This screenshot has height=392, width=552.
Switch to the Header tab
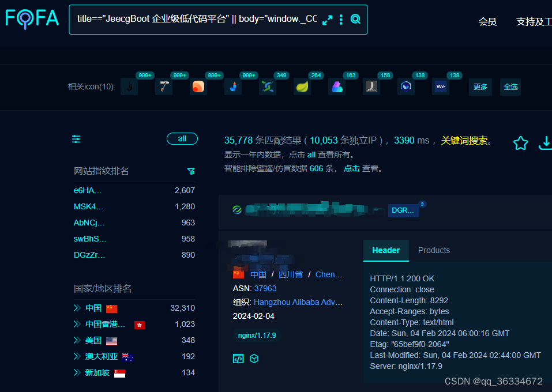386,251
